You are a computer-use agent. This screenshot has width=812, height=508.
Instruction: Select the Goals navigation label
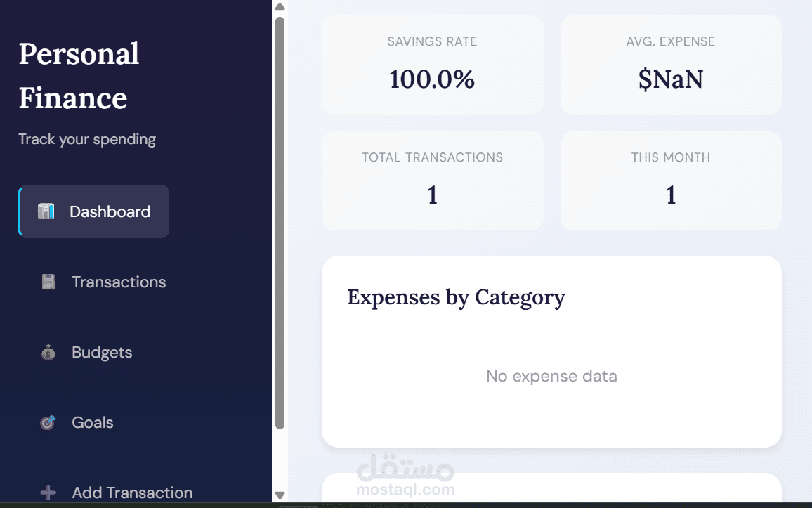click(93, 422)
